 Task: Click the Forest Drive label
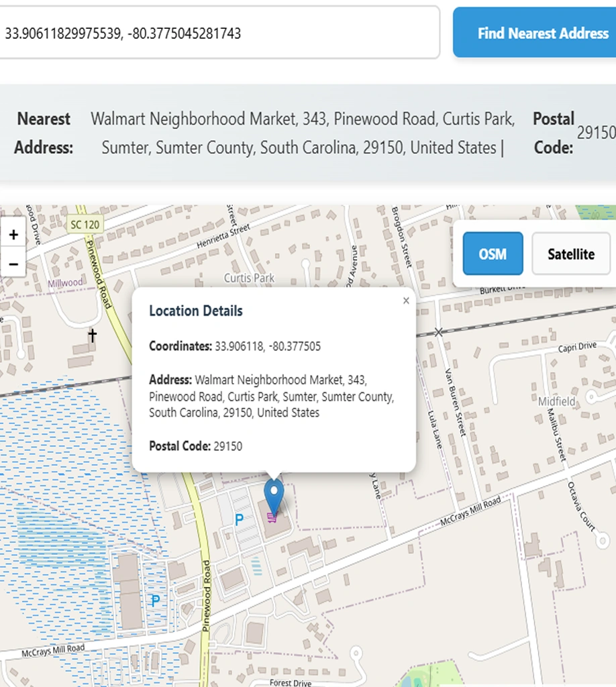[291, 682]
